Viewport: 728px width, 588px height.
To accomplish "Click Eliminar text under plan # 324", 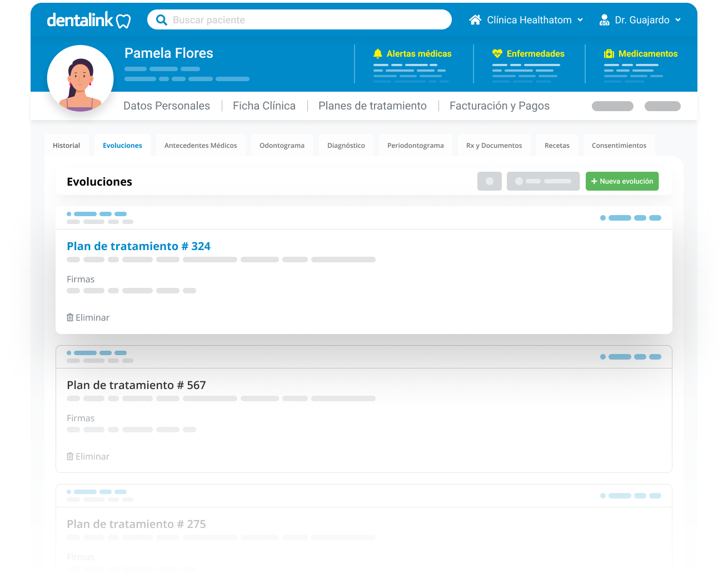I will tap(92, 318).
